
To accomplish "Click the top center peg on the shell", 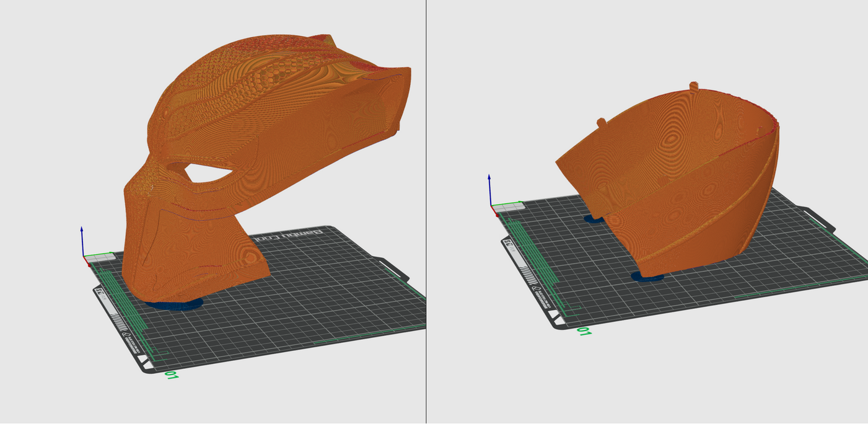I will point(694,86).
